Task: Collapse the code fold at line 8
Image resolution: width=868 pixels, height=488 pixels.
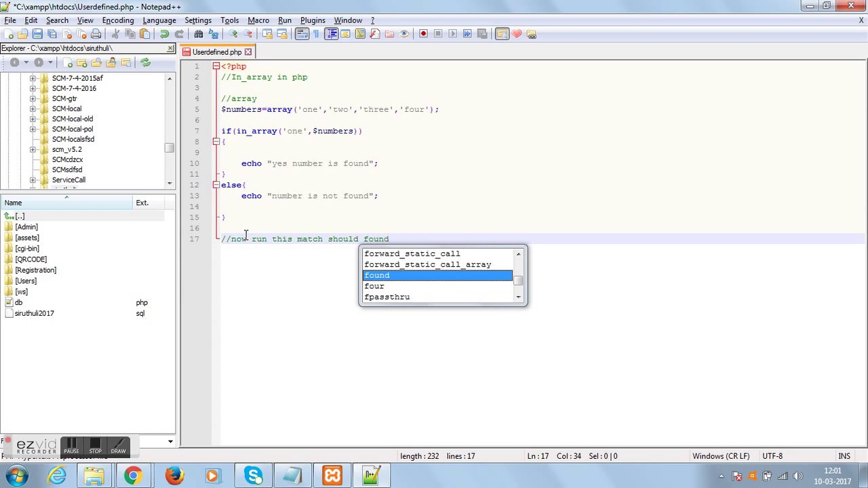Action: coord(216,142)
